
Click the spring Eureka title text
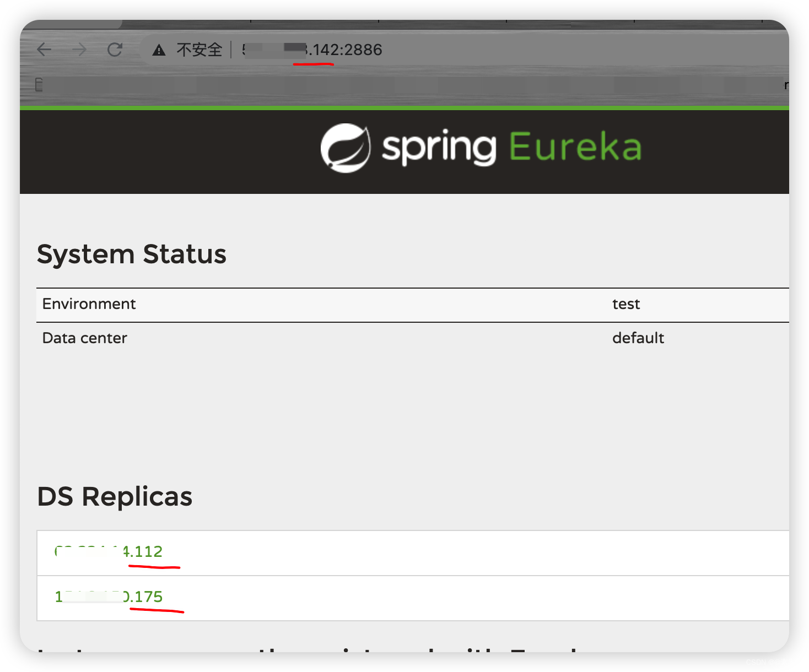tap(512, 147)
